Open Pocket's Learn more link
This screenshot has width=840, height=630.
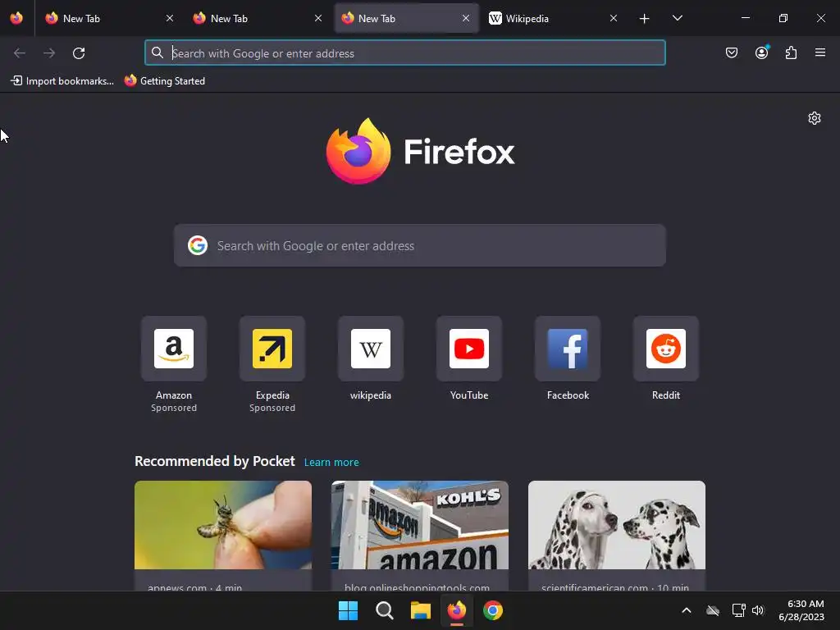click(331, 463)
